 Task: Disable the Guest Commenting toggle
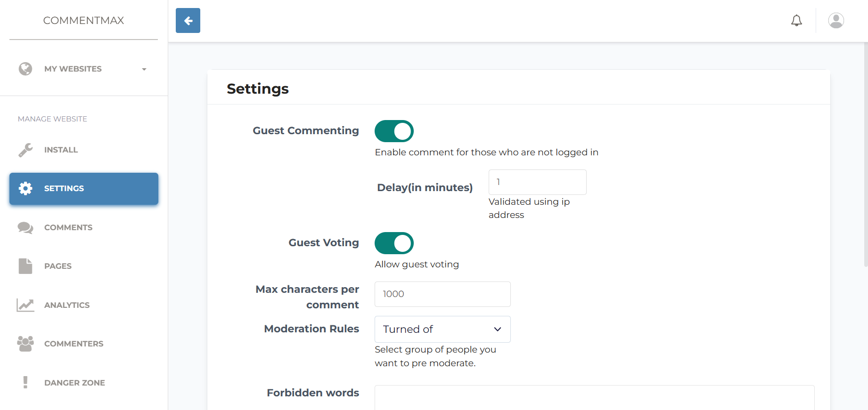(x=394, y=131)
